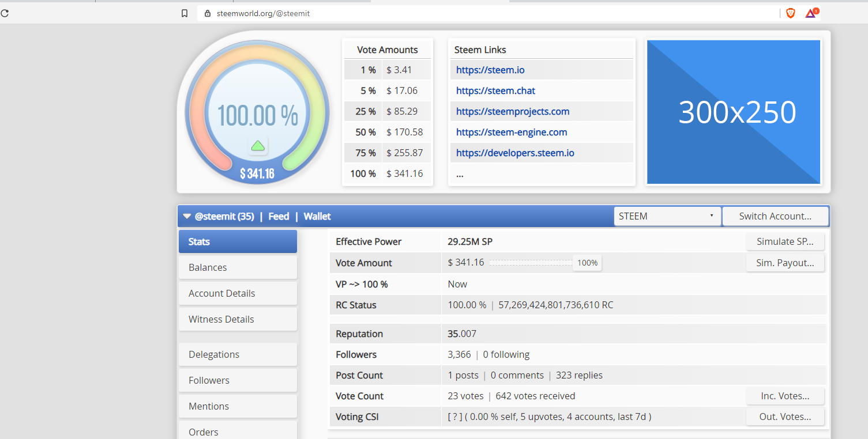This screenshot has width=868, height=439.
Task: Click the Vote Amount percentage slider
Action: point(531,263)
